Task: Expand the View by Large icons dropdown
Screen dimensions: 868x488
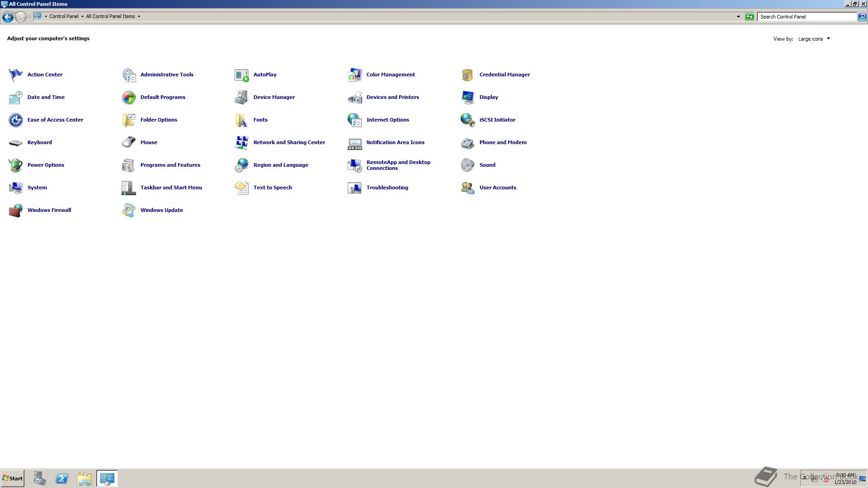Action: (x=814, y=39)
